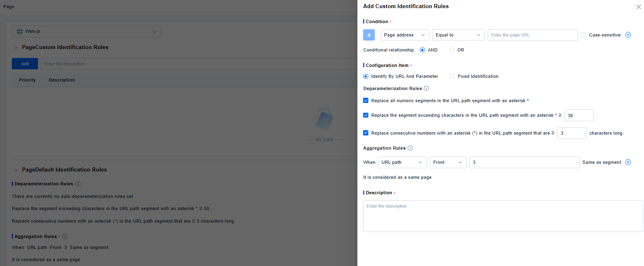Click info icon next to Aggregation Rules in panel
This screenshot has width=644, height=266.
point(410,148)
